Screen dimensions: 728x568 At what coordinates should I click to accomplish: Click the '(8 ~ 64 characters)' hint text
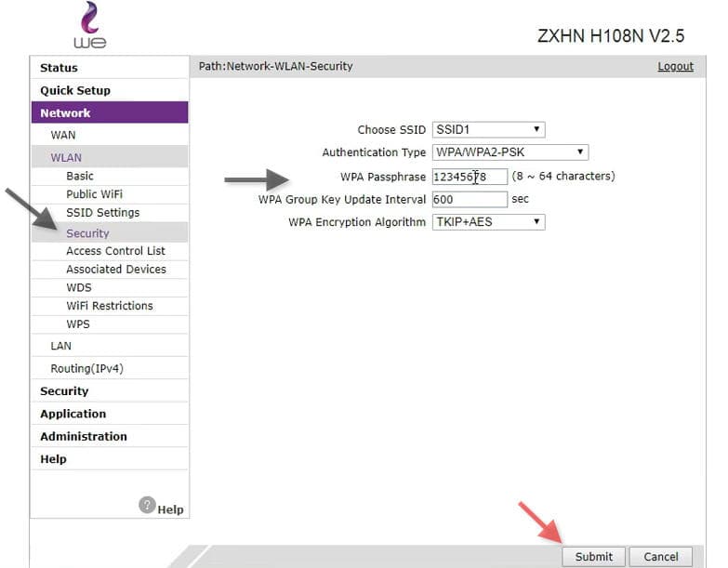point(563,177)
